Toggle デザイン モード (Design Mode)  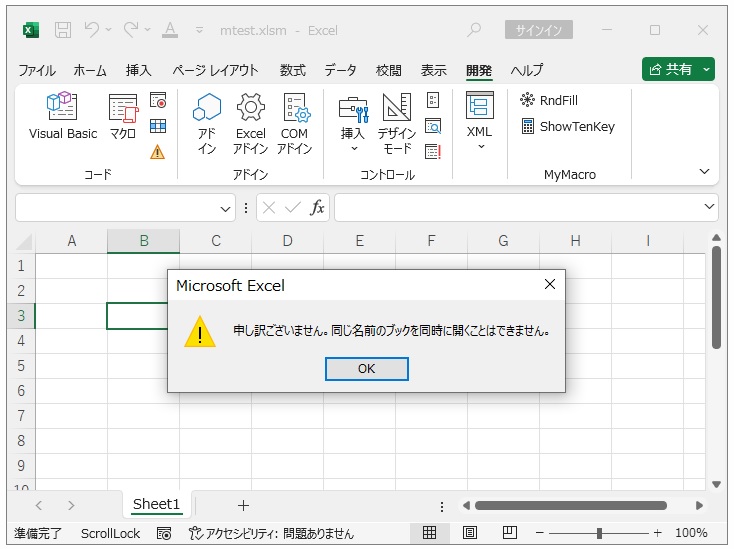coord(396,123)
